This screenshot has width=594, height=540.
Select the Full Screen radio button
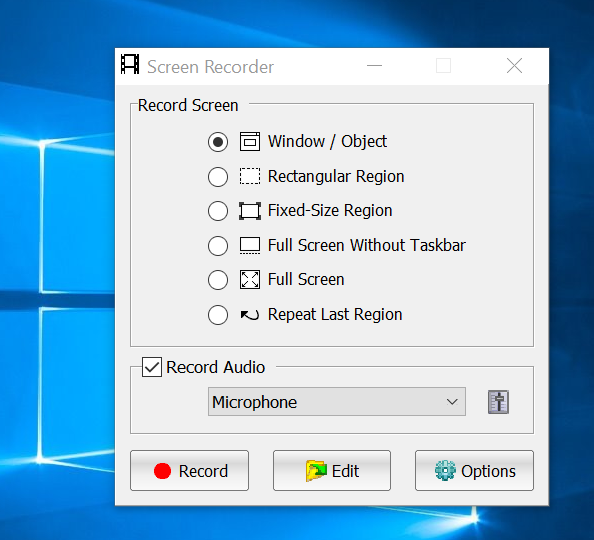click(x=218, y=280)
